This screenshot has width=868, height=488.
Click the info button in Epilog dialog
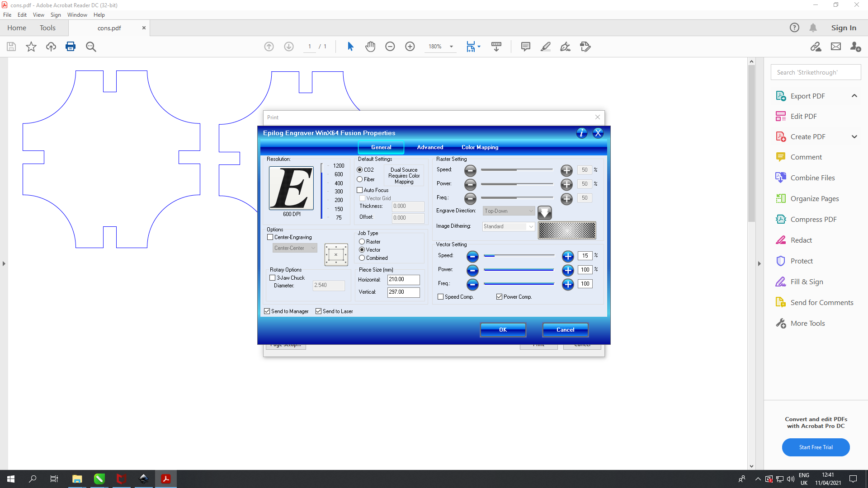(581, 133)
